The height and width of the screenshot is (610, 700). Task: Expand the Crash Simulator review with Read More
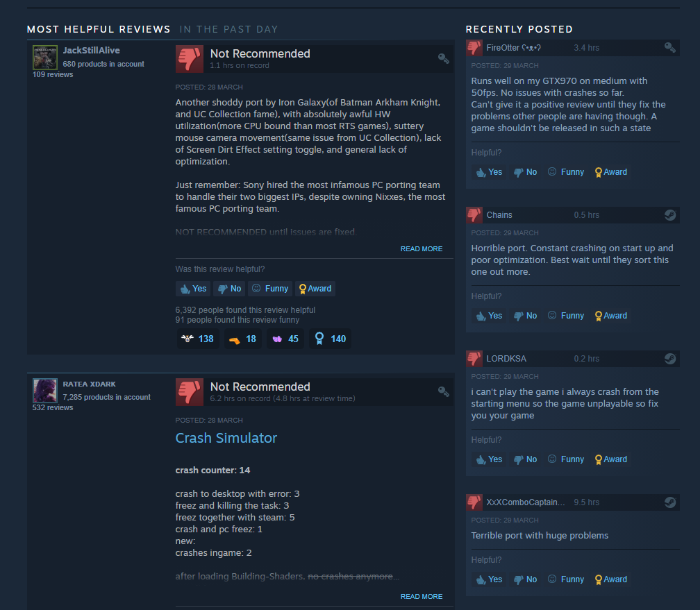(x=422, y=597)
